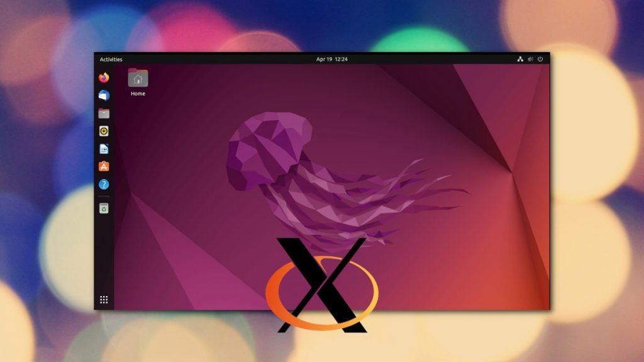
Task: Open the Files manager in the dock
Action: coord(104,113)
